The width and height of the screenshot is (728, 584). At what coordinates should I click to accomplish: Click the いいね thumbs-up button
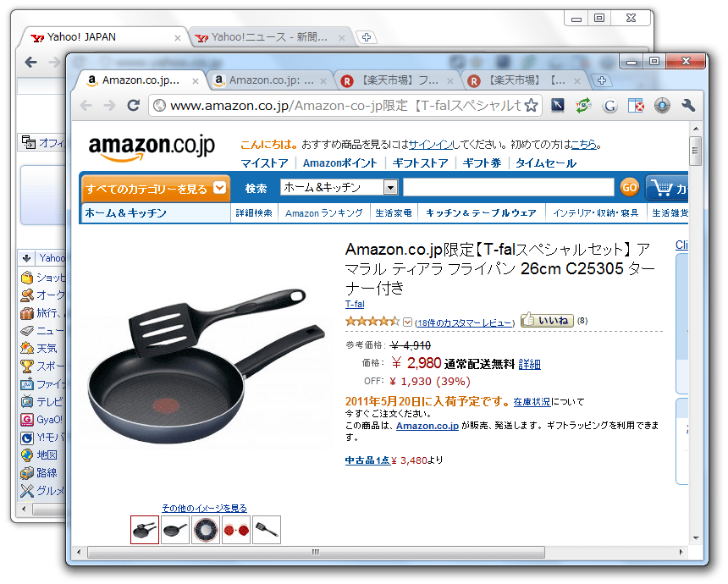click(x=547, y=320)
